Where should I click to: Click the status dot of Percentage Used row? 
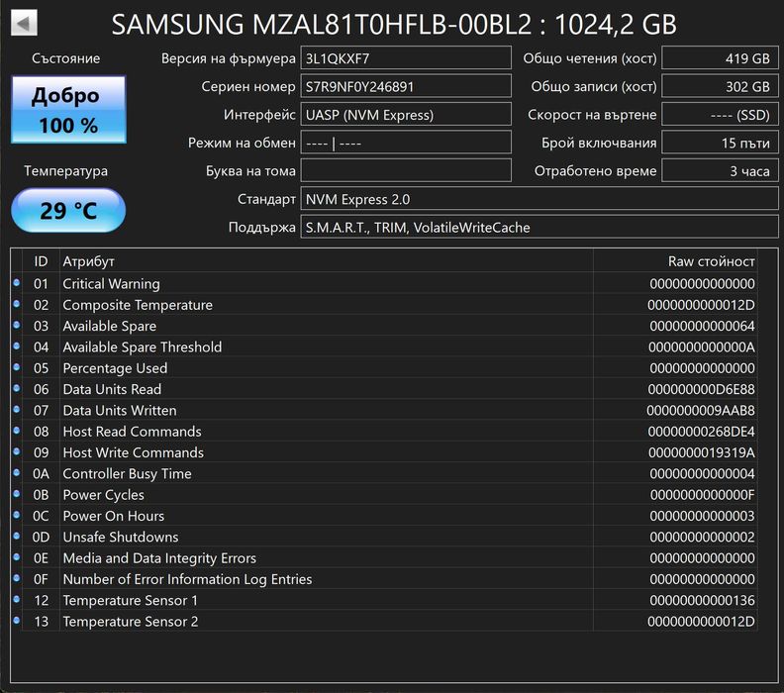click(x=17, y=367)
